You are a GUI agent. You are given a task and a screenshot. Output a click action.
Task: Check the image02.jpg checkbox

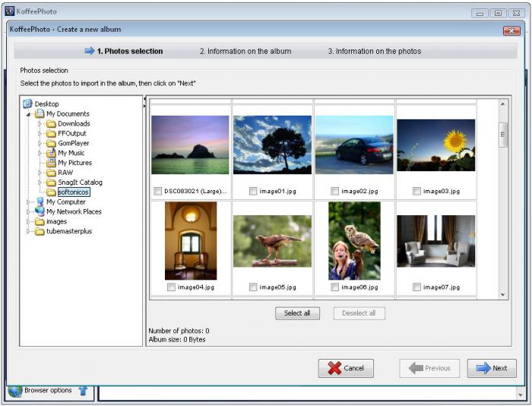click(x=334, y=191)
